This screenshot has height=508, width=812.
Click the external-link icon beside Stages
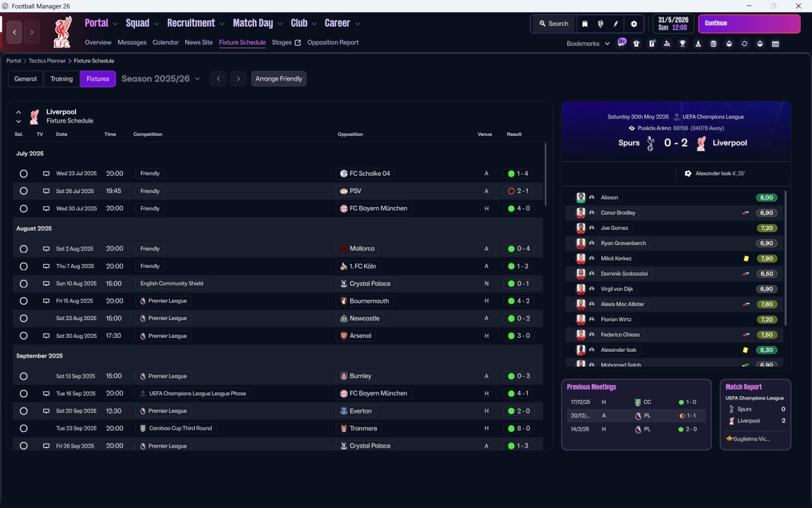(x=298, y=43)
